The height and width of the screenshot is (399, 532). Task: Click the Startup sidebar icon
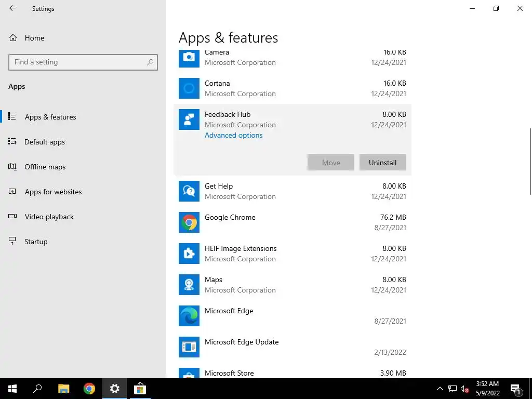(x=12, y=241)
